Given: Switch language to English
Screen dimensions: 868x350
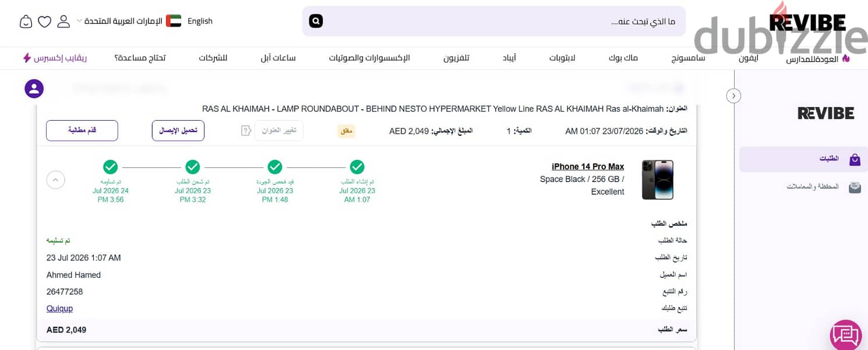Looking at the screenshot, I should click(200, 21).
